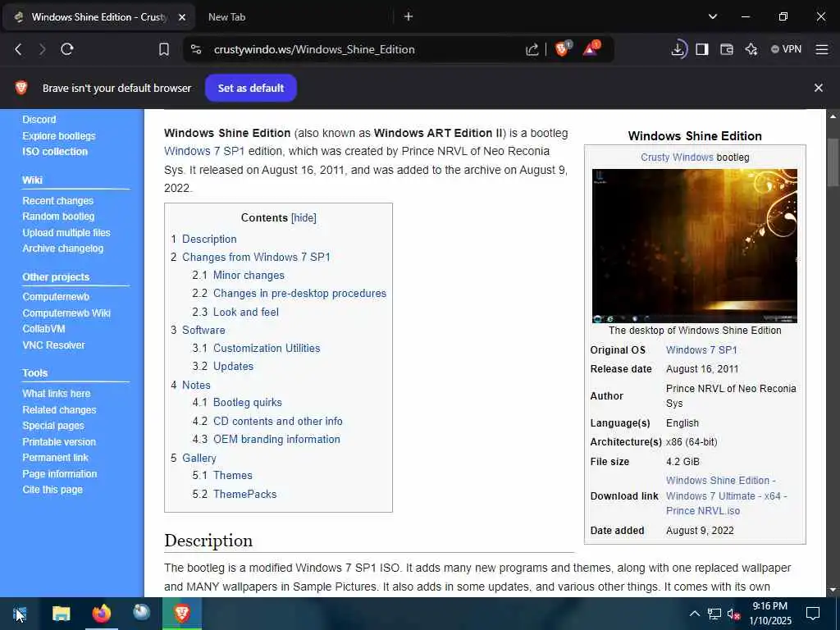This screenshot has width=840, height=630.
Task: Open Brave Rewards triangle icon
Action: 591,48
